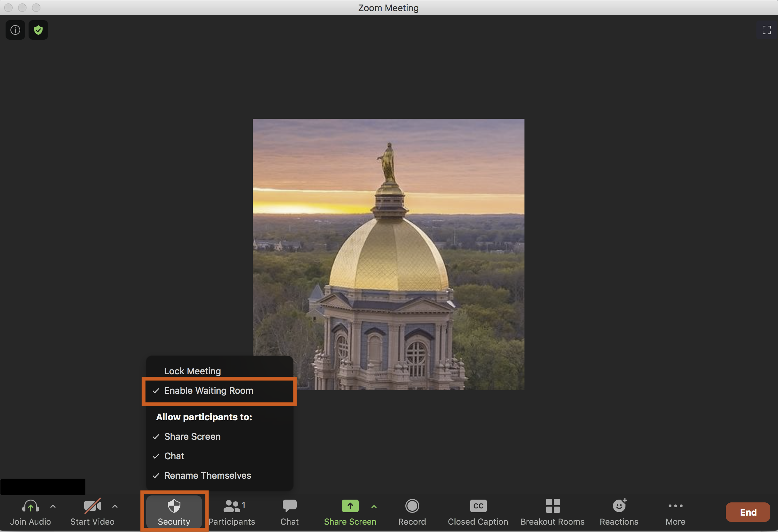Image resolution: width=778 pixels, height=532 pixels.
Task: Toggle Enable Waiting Room option
Action: pos(219,391)
